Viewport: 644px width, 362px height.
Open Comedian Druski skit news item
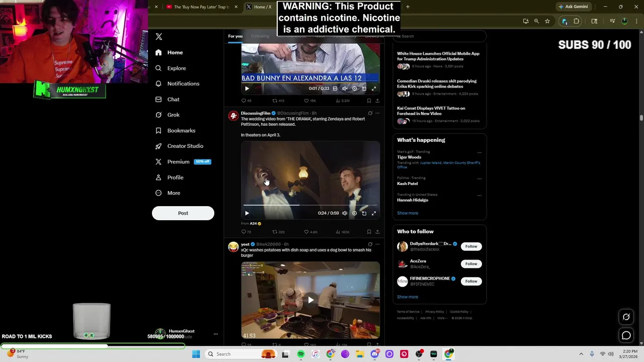[x=439, y=87]
